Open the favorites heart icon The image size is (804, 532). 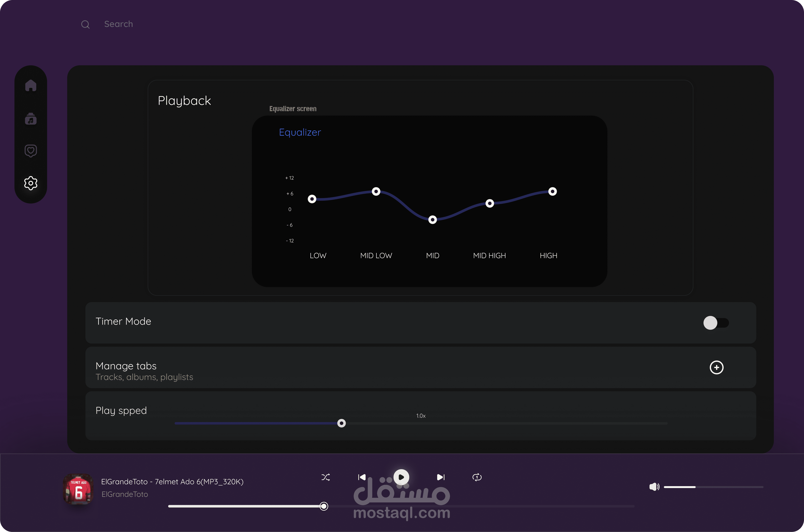tap(31, 151)
